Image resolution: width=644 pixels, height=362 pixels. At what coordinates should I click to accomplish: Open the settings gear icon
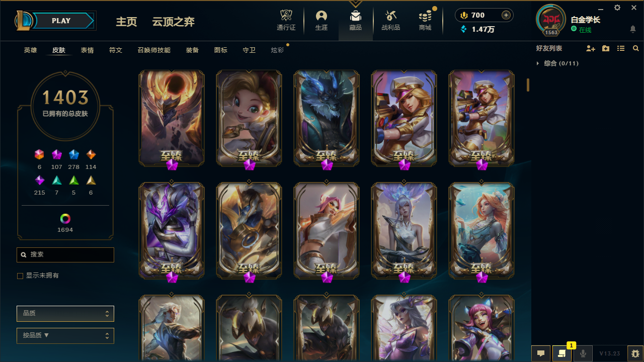pyautogui.click(x=617, y=8)
